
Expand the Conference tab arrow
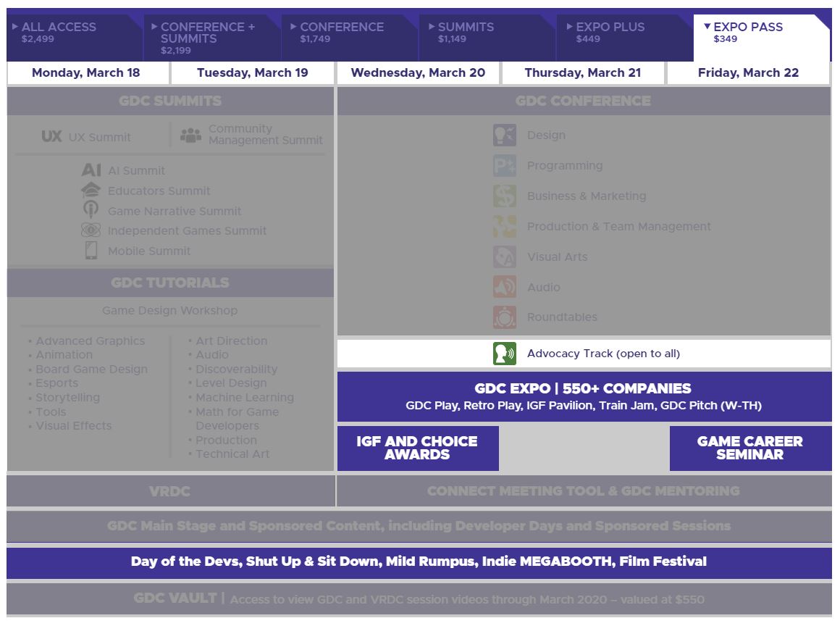click(293, 26)
